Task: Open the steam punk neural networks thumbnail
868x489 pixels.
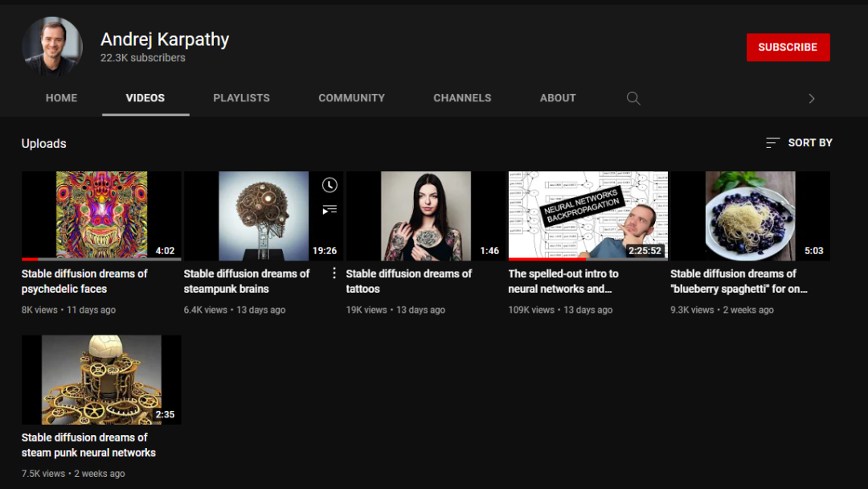Action: coord(100,380)
